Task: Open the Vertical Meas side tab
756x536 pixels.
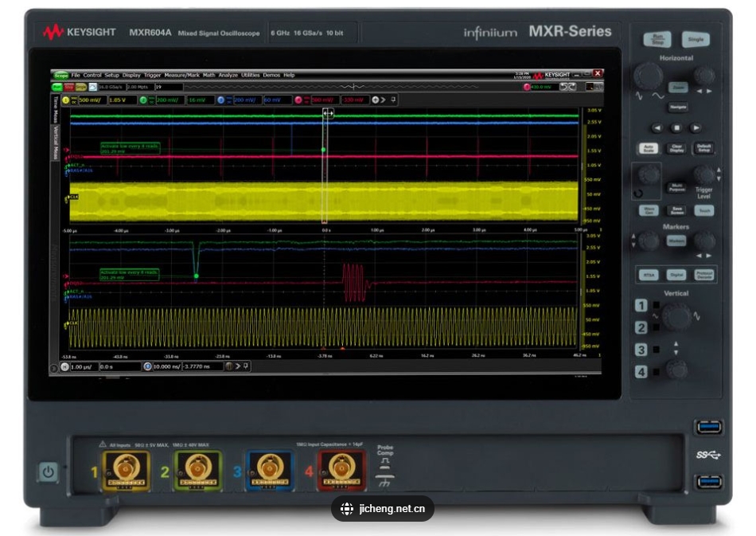Action: coord(55,143)
